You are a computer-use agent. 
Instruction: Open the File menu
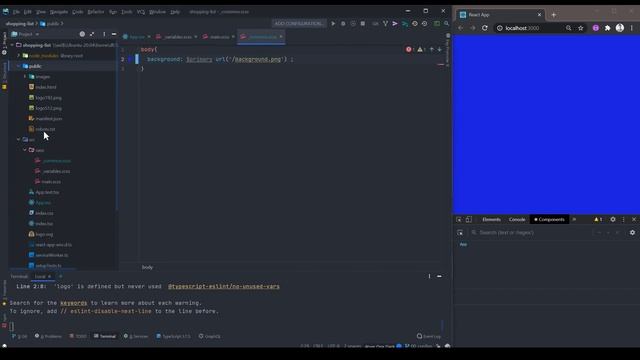16,12
